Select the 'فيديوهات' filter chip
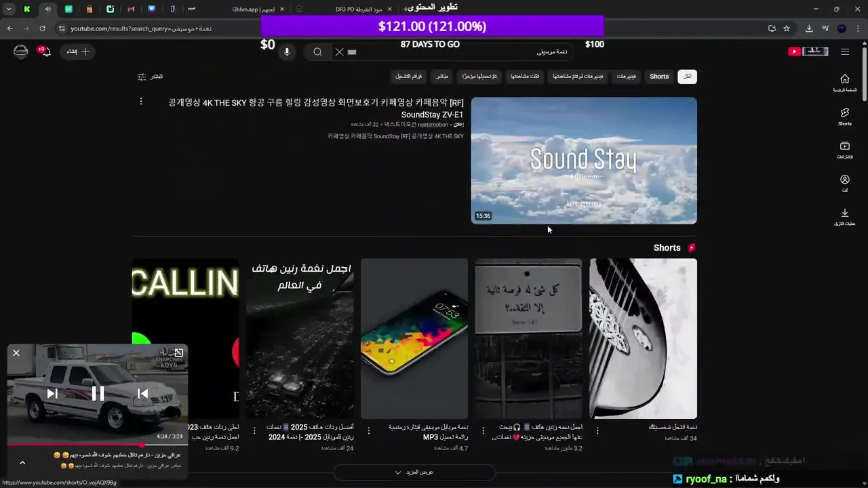The width and height of the screenshot is (868, 488). 626,77
